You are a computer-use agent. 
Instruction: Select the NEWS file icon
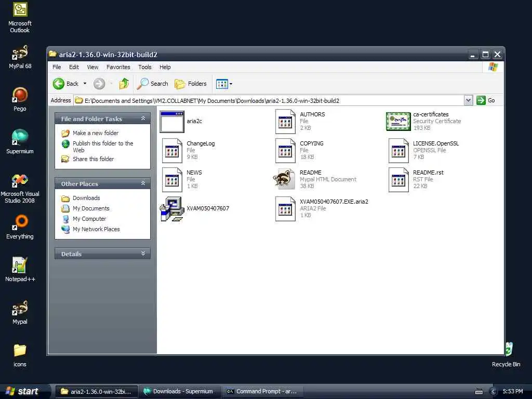(x=172, y=179)
